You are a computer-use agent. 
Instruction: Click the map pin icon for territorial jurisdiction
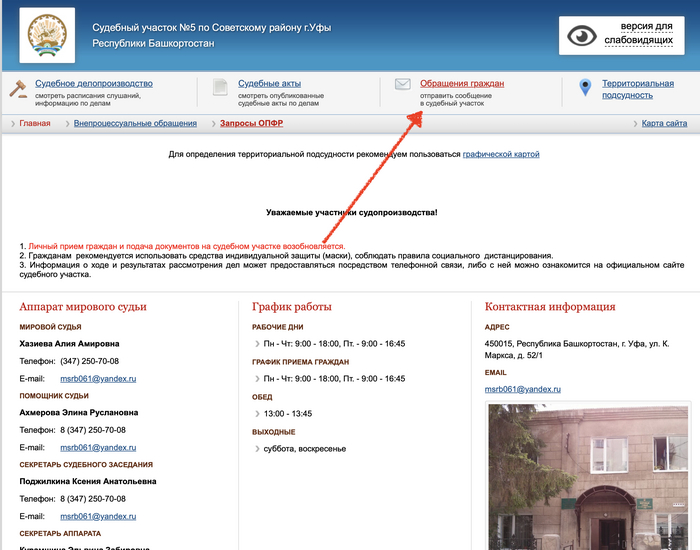click(585, 88)
